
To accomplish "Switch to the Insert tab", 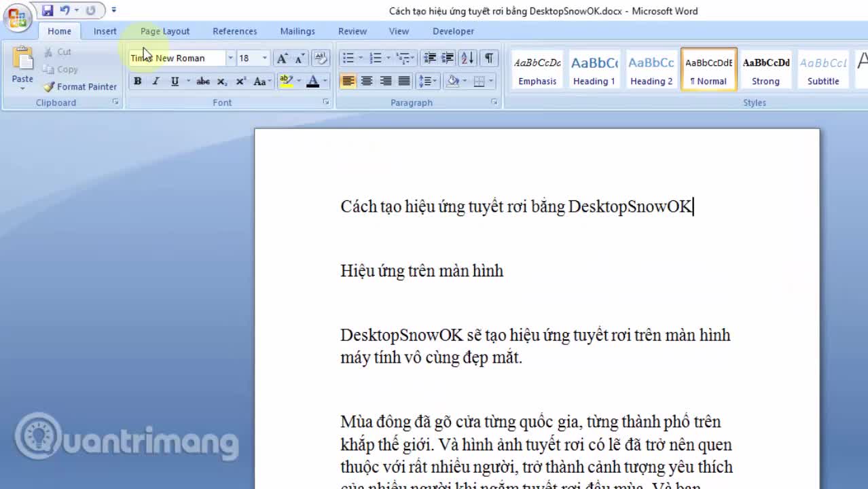I will [x=105, y=31].
